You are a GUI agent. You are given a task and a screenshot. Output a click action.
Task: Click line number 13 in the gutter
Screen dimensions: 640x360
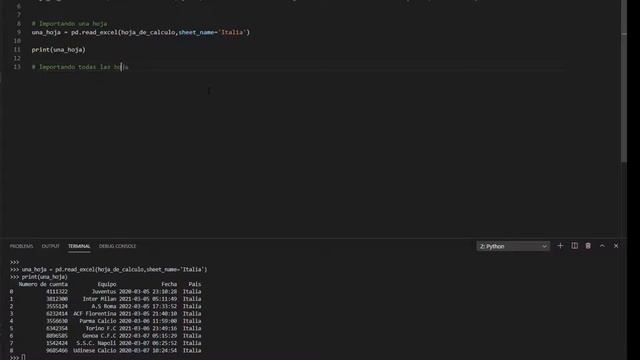pyautogui.click(x=17, y=67)
